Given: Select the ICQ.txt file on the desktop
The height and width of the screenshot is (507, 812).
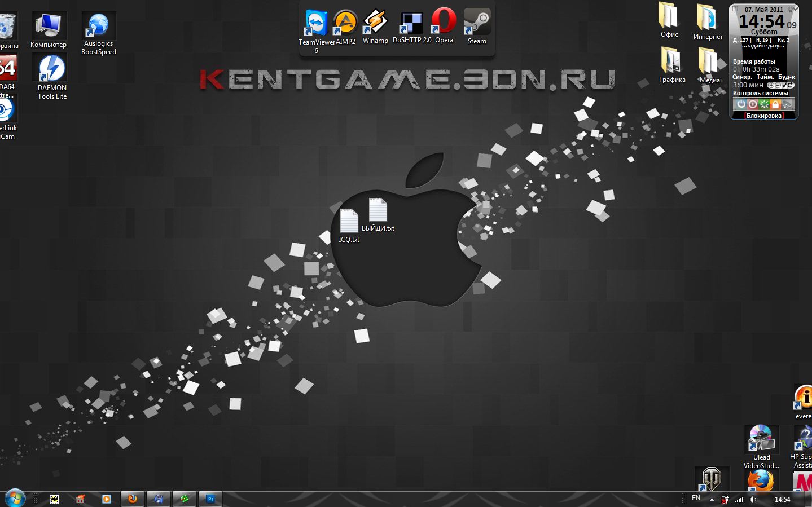Looking at the screenshot, I should tap(349, 226).
